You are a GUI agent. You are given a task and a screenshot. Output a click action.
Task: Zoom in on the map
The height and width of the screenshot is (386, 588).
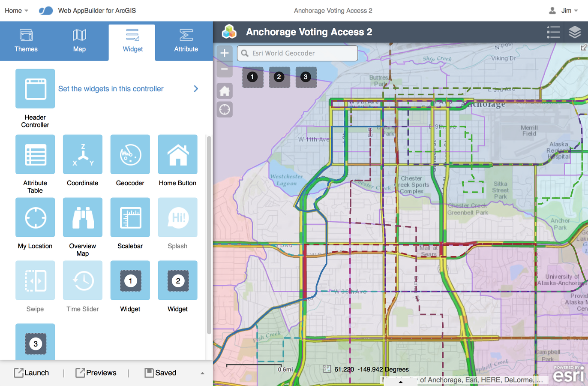[225, 53]
